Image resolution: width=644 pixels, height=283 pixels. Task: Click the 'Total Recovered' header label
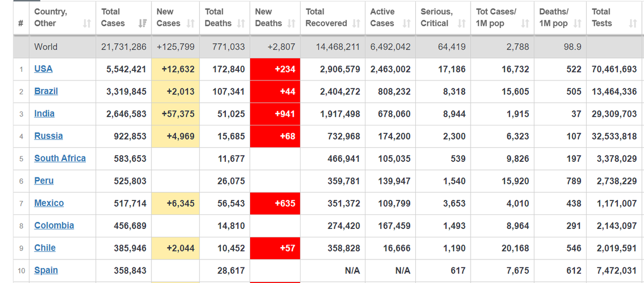326,18
